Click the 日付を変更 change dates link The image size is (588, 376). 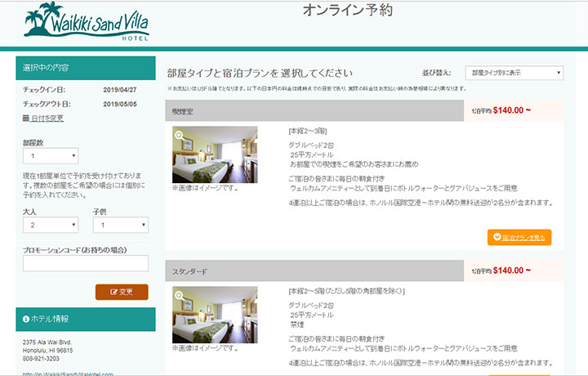coord(47,119)
